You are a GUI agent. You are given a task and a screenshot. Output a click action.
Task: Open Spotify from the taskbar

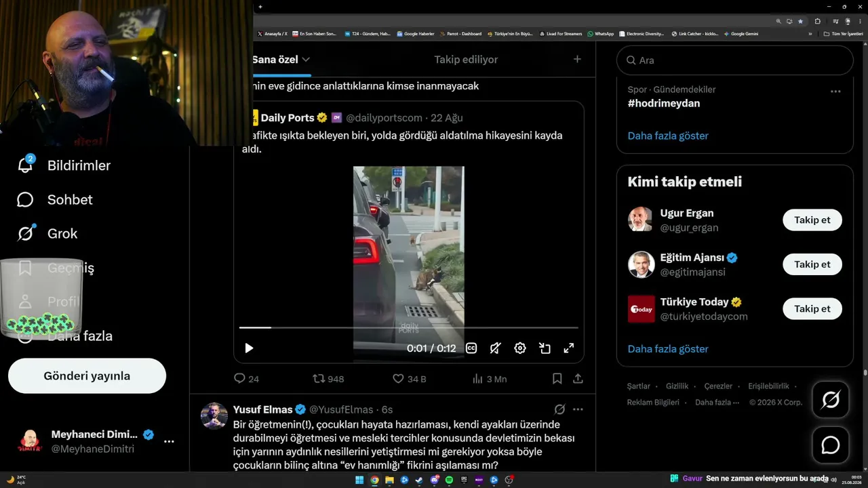point(449,480)
